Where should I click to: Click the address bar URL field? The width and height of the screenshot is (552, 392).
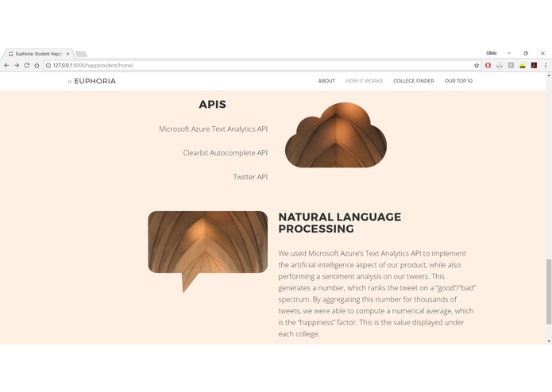pyautogui.click(x=261, y=65)
